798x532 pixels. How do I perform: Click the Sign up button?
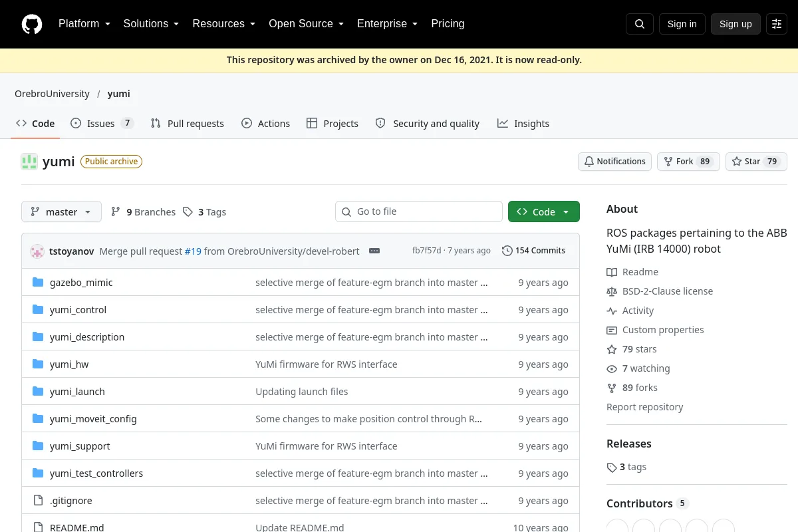click(735, 24)
